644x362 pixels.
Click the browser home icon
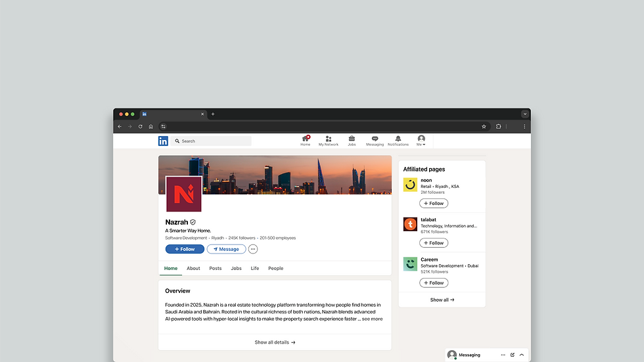(150, 126)
